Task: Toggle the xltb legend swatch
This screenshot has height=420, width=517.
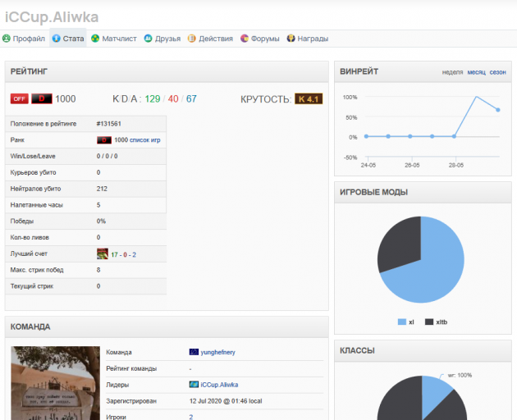Action: click(429, 322)
